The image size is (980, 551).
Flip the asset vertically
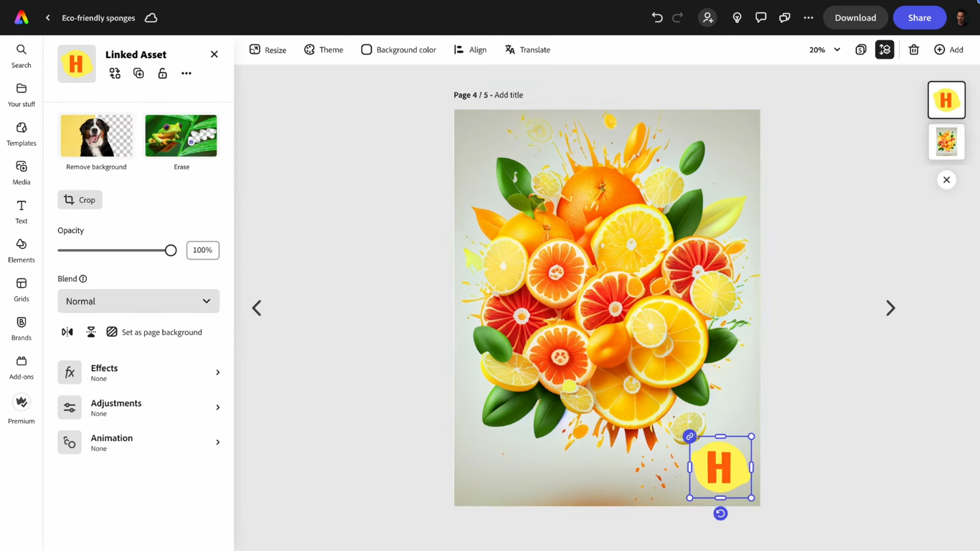[x=91, y=332]
